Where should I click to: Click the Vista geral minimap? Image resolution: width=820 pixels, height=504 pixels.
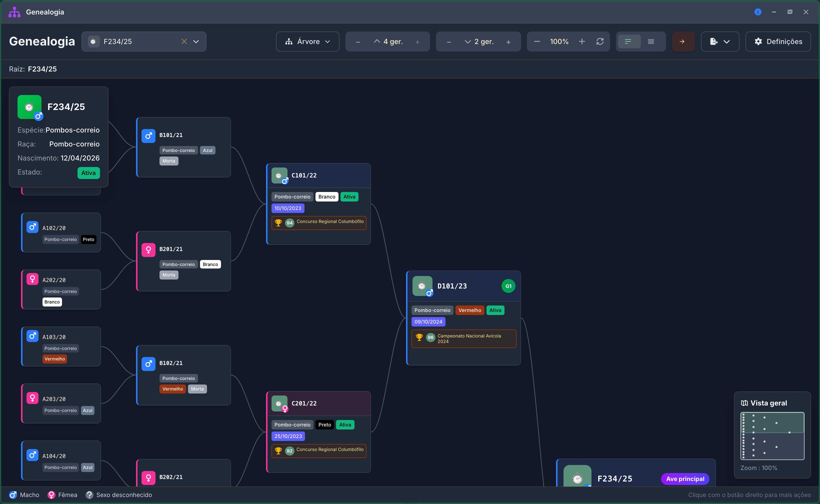[772, 436]
